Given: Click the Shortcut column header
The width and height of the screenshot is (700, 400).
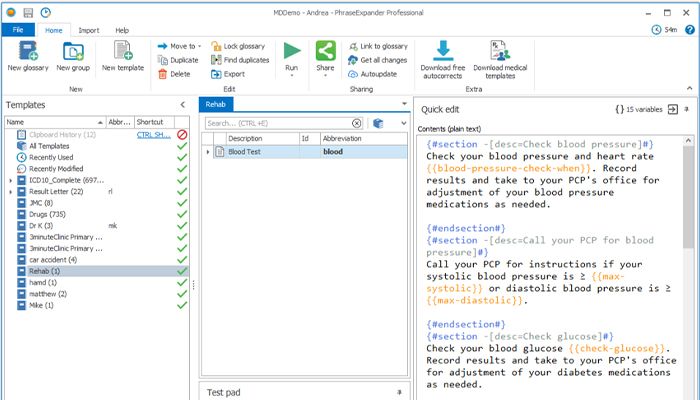Looking at the screenshot, I should coord(154,122).
